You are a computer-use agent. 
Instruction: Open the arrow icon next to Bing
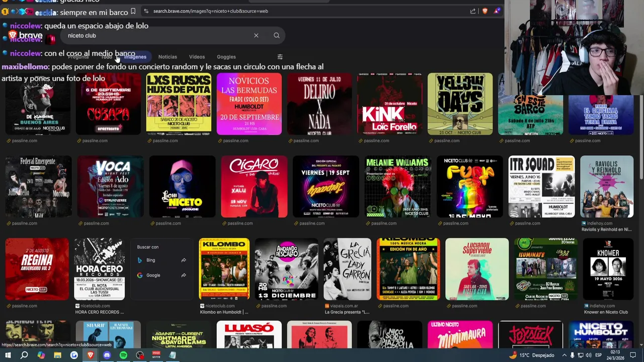(184, 260)
